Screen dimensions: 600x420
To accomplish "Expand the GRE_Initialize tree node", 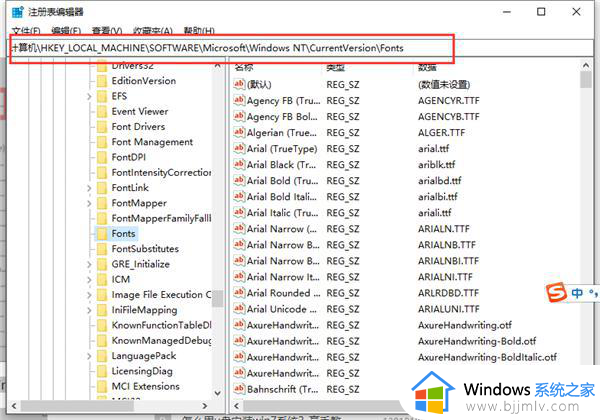I will click(x=89, y=265).
